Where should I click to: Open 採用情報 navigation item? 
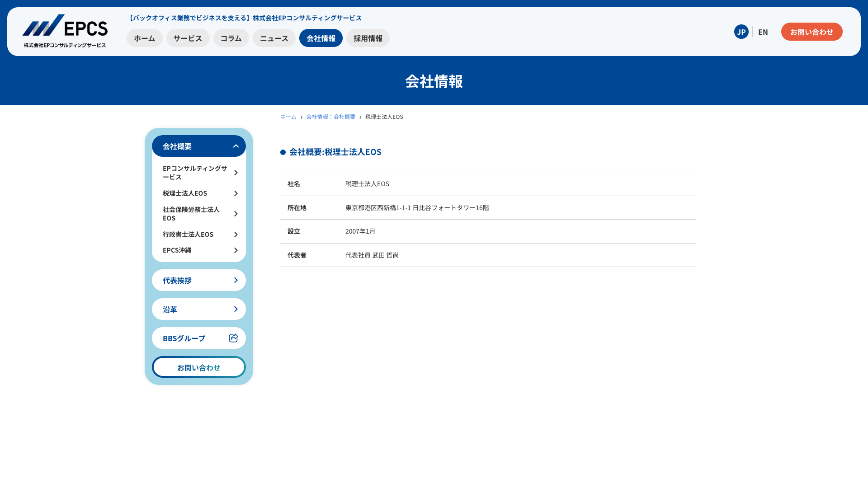(x=368, y=38)
